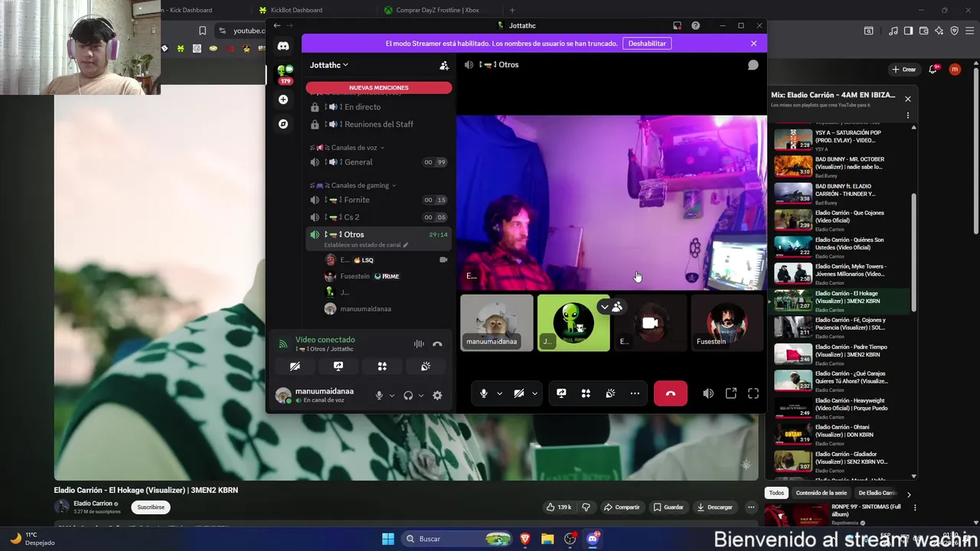Adjust call volume via speaker icon

pyautogui.click(x=708, y=393)
